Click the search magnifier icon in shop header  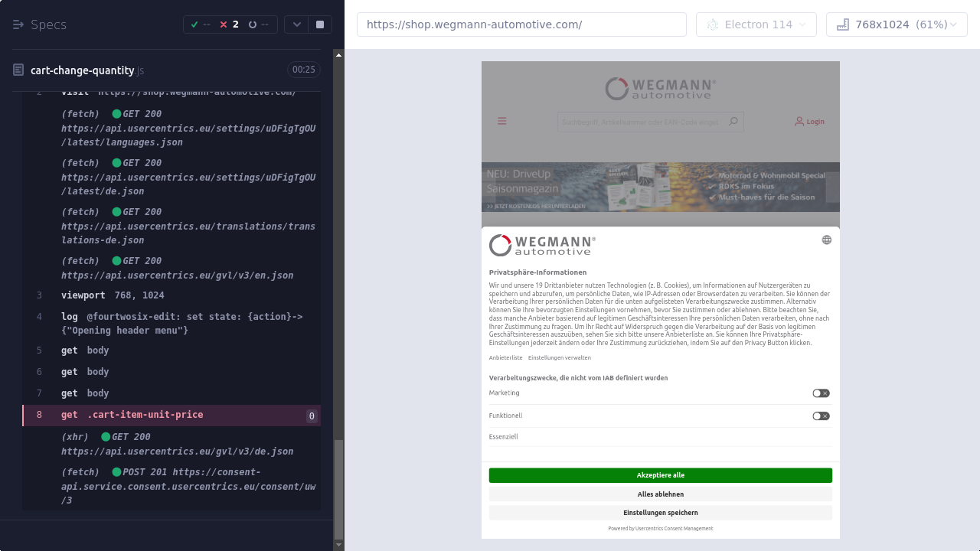[x=733, y=122]
